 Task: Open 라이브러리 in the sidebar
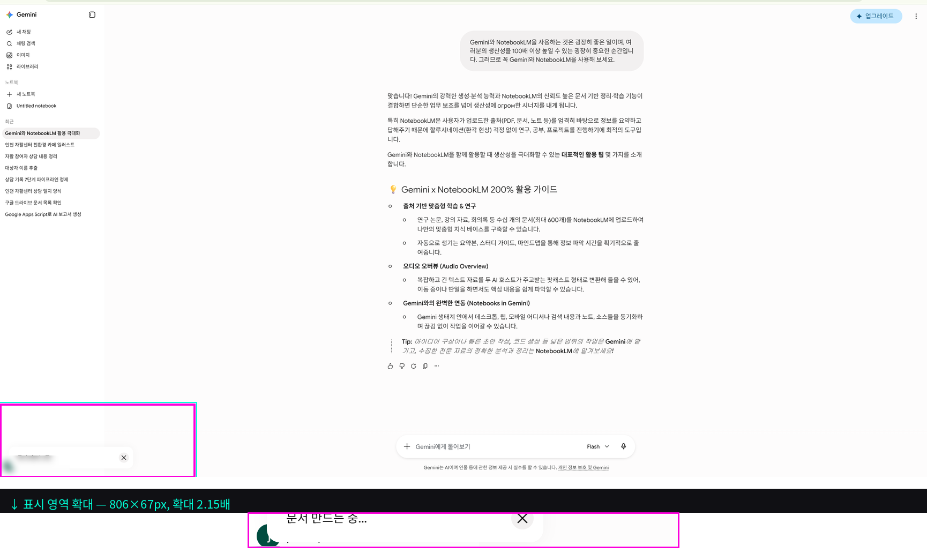click(27, 67)
